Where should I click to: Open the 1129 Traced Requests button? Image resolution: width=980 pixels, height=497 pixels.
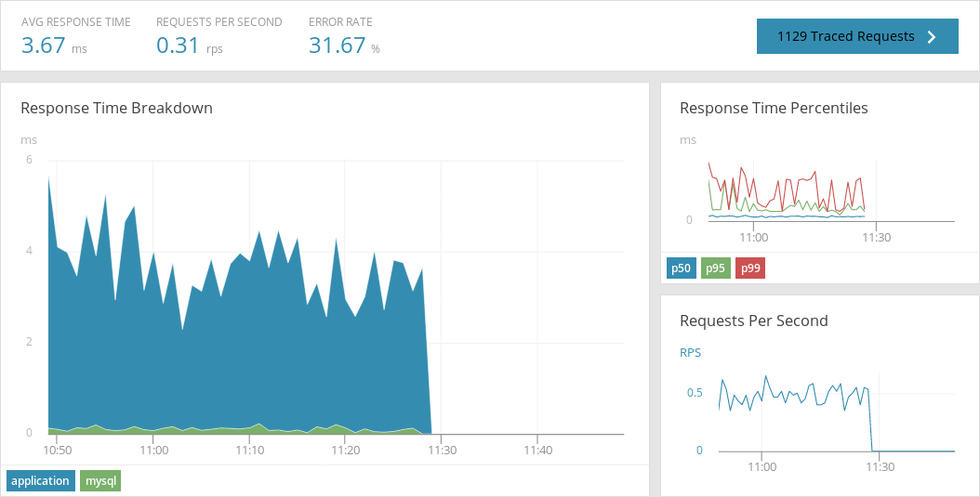[857, 36]
